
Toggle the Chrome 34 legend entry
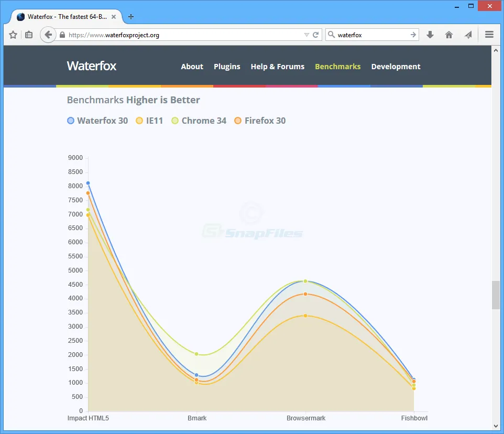199,121
